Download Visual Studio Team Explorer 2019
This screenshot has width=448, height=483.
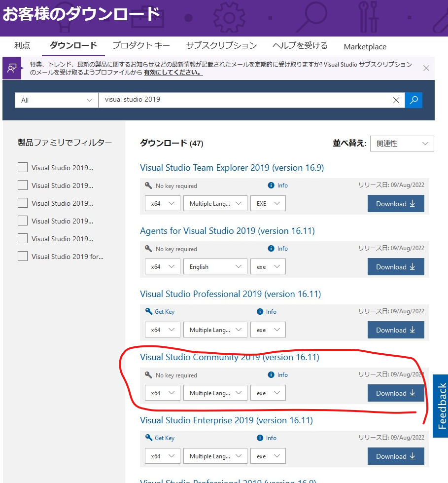(x=396, y=204)
